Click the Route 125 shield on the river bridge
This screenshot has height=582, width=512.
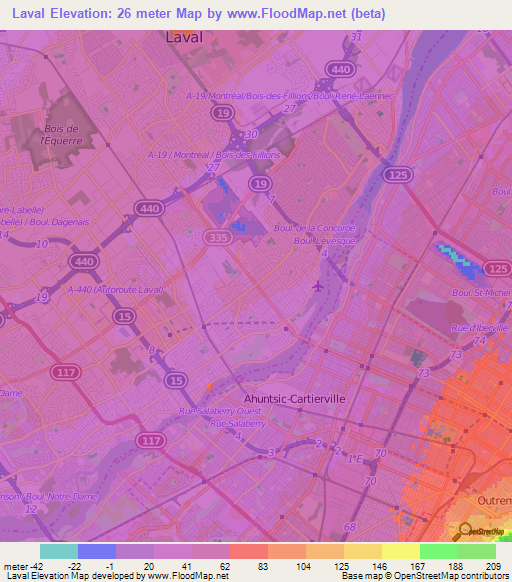tap(398, 175)
